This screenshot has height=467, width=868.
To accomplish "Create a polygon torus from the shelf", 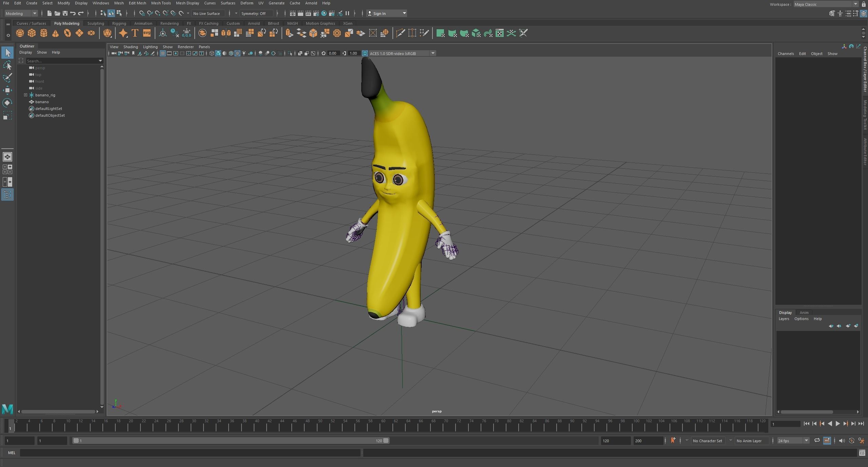I will tap(67, 33).
